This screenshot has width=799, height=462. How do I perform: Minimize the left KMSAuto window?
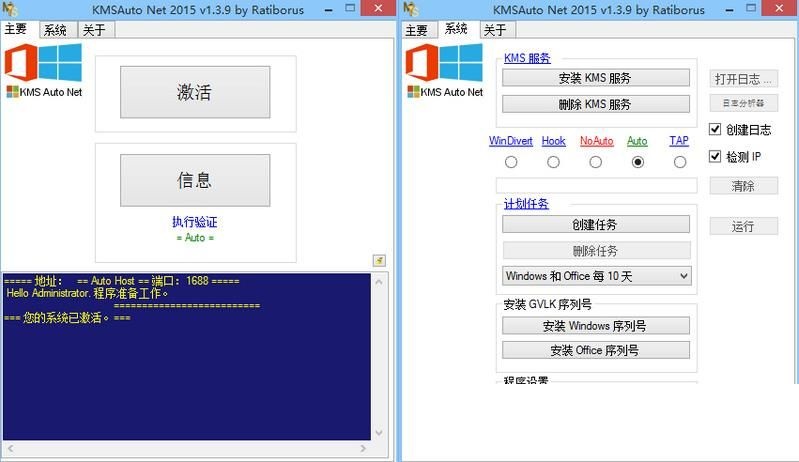pos(329,9)
